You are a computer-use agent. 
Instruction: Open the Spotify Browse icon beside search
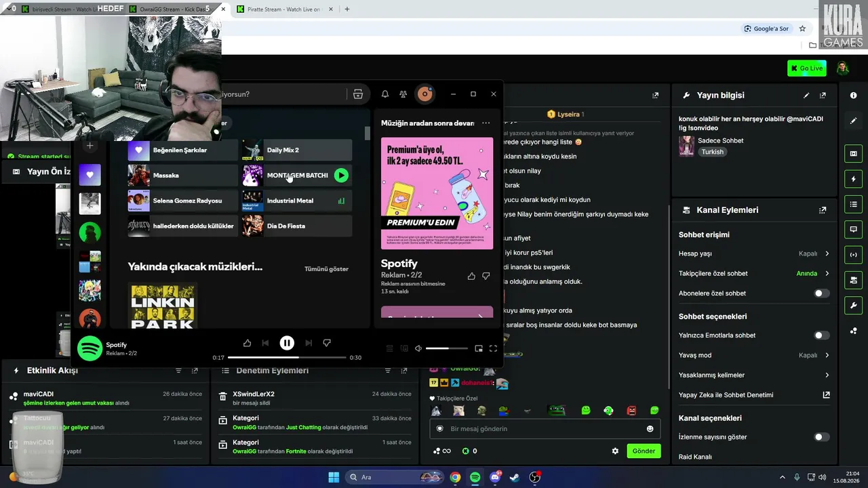(x=358, y=94)
